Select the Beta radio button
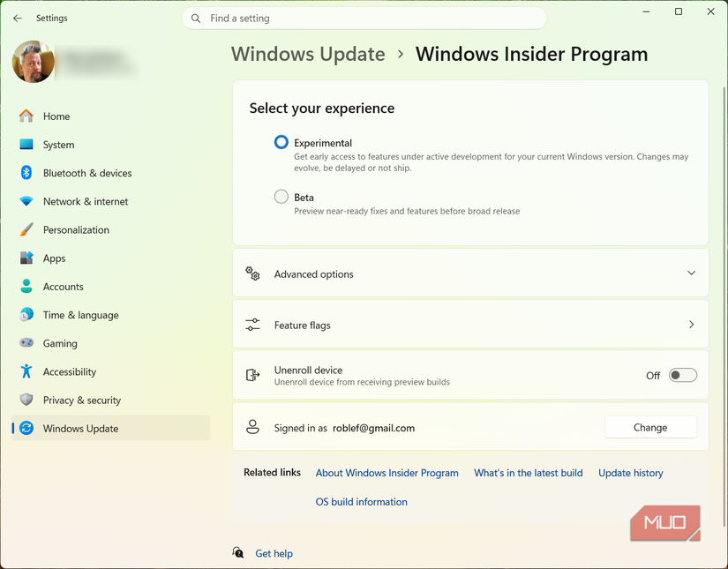 click(281, 197)
